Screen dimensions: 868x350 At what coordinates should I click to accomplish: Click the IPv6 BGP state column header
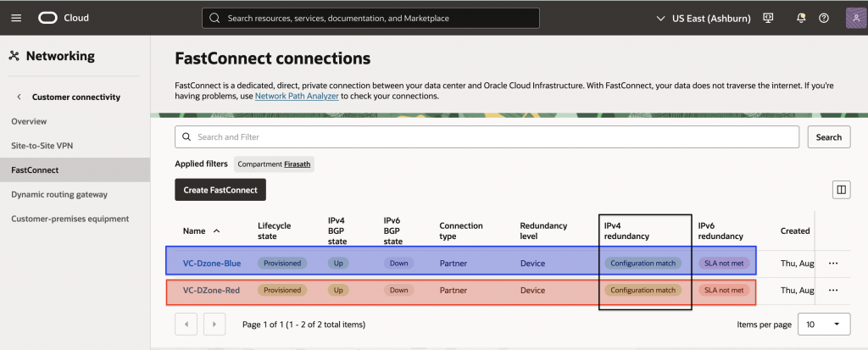[393, 231]
